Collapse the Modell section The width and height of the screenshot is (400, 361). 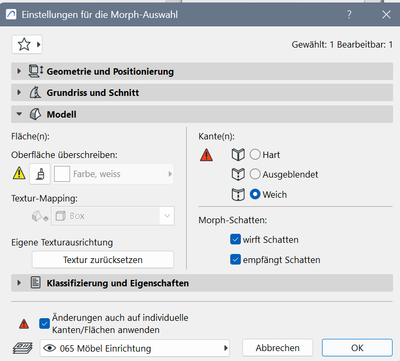click(19, 114)
